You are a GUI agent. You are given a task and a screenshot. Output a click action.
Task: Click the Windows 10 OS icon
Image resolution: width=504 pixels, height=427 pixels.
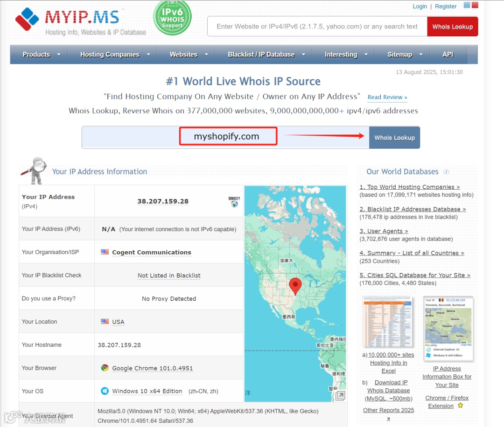pyautogui.click(x=105, y=391)
